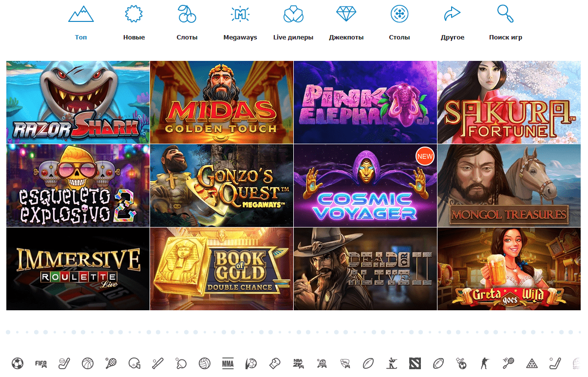The height and width of the screenshot is (377, 588).
Task: Click the American football helmet icon
Action: [x=134, y=363]
